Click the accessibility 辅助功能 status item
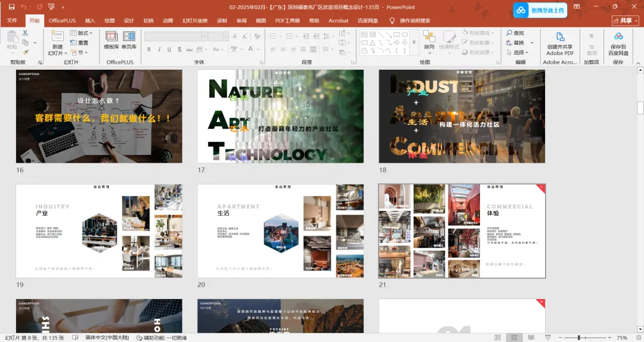This screenshot has width=644, height=342. click(x=162, y=337)
